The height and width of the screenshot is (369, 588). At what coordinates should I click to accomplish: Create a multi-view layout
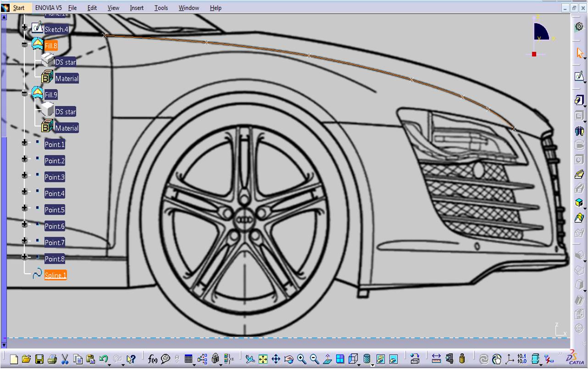pyautogui.click(x=340, y=359)
